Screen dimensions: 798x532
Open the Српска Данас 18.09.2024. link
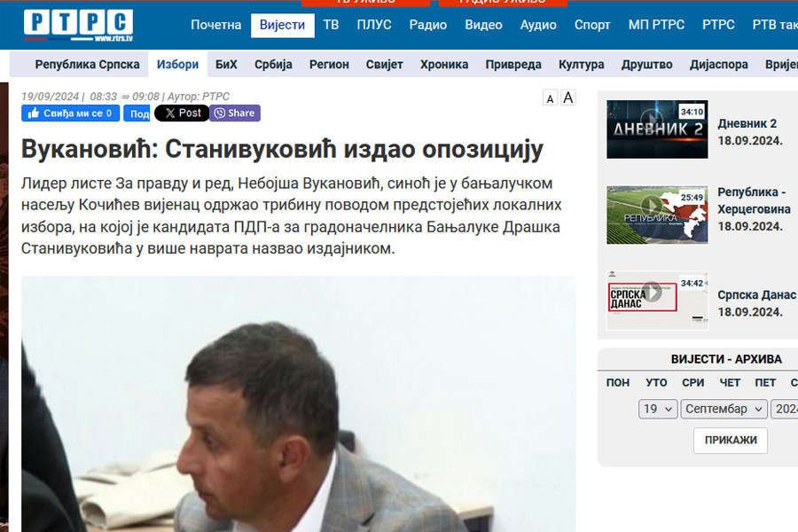[x=757, y=303]
